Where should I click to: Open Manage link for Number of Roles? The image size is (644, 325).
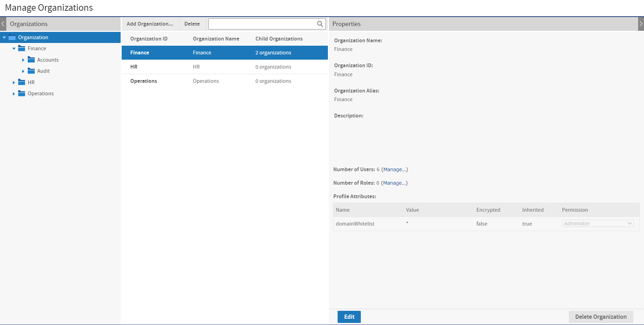coord(394,183)
